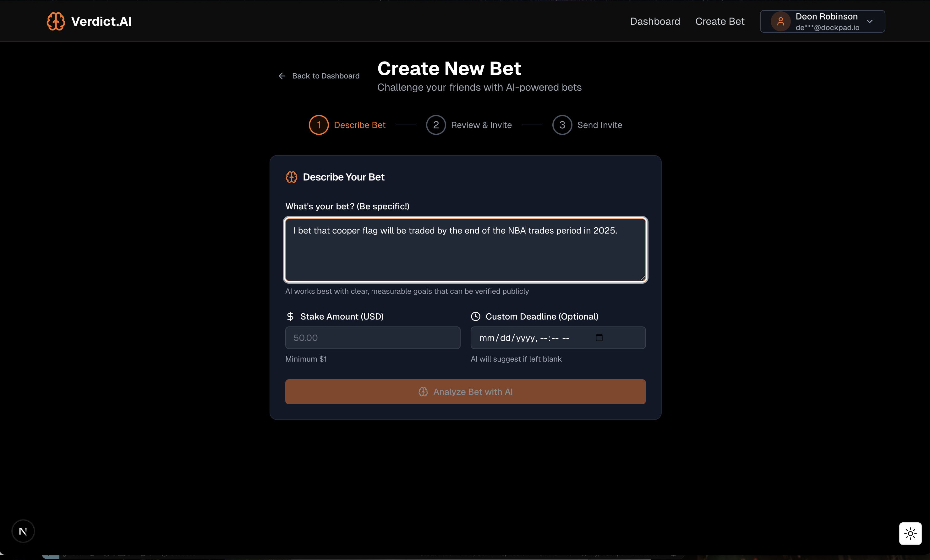Click the Back to Dashboard link

click(325, 76)
